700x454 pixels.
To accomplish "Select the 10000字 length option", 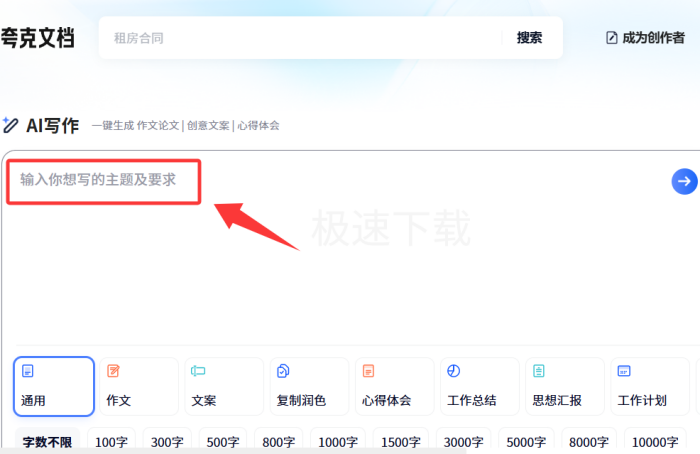I will click(x=655, y=442).
